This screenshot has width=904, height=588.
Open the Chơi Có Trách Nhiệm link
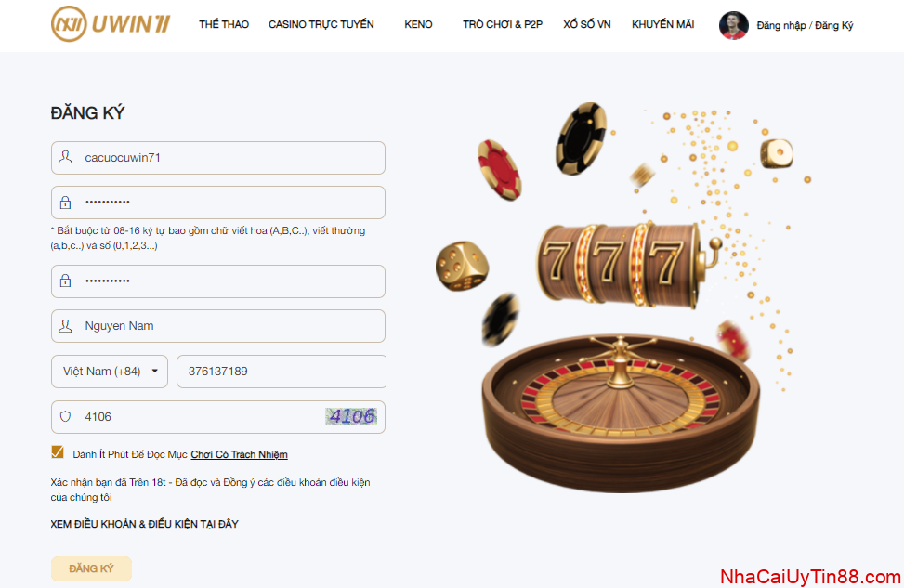pos(240,454)
